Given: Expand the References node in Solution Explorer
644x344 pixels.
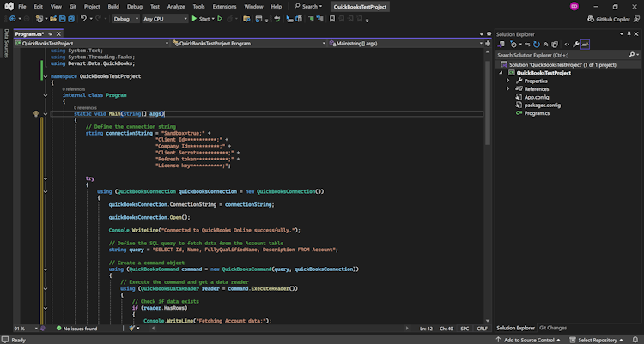Looking at the screenshot, I should [x=508, y=88].
